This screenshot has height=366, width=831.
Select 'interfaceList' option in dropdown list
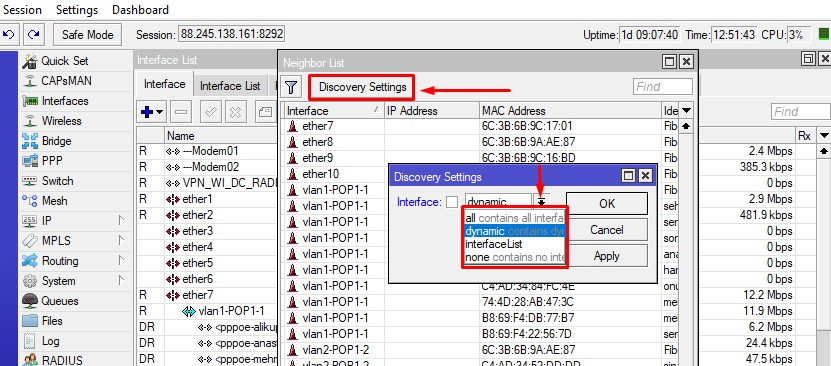515,244
